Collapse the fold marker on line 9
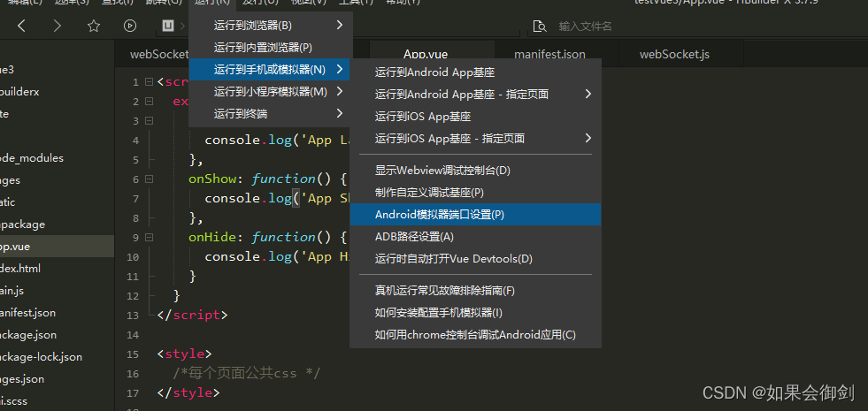The height and width of the screenshot is (411, 868). coord(149,237)
